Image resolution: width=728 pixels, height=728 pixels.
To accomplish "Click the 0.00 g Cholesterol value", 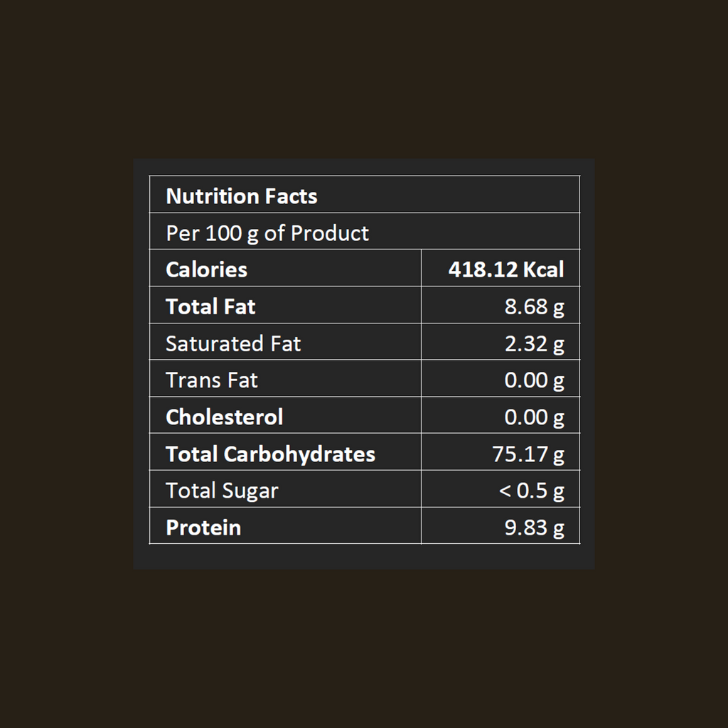I will tap(534, 417).
